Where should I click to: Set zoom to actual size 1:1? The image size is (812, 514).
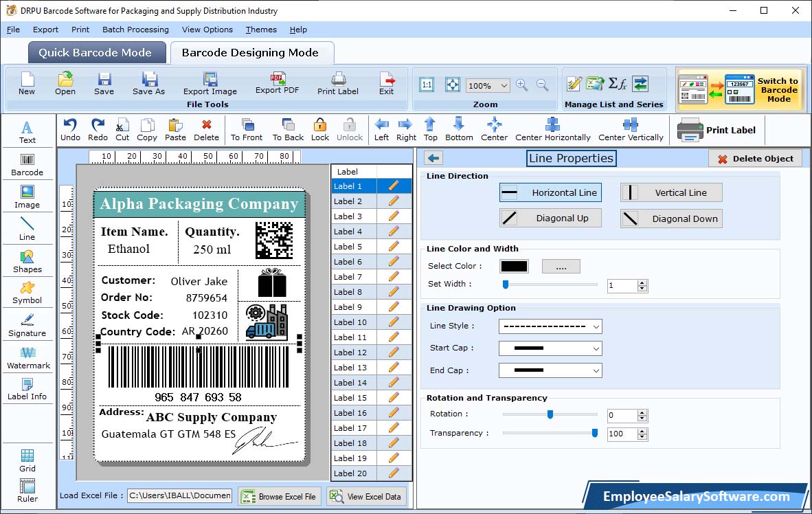[427, 85]
